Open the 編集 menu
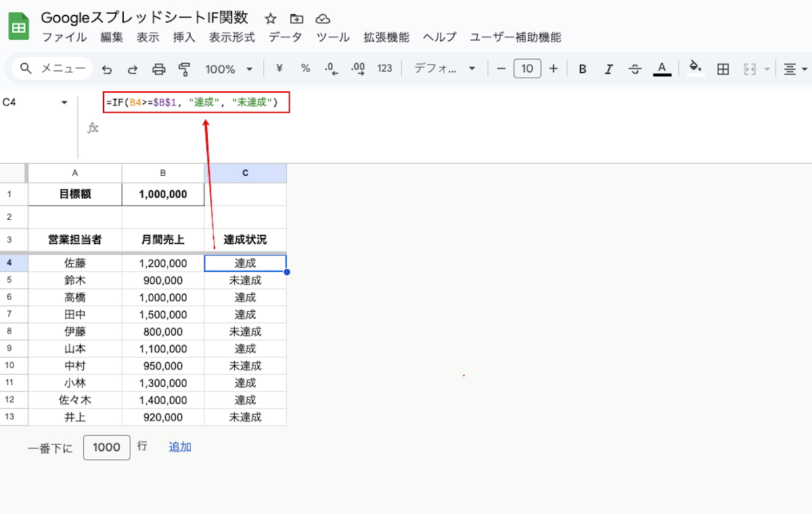812x514 pixels. pos(112,37)
